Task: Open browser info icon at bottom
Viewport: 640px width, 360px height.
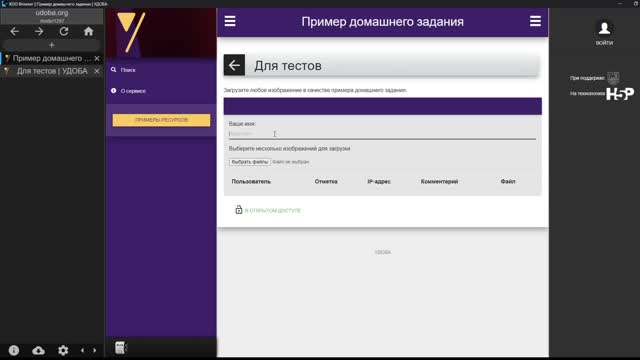Action: click(14, 350)
